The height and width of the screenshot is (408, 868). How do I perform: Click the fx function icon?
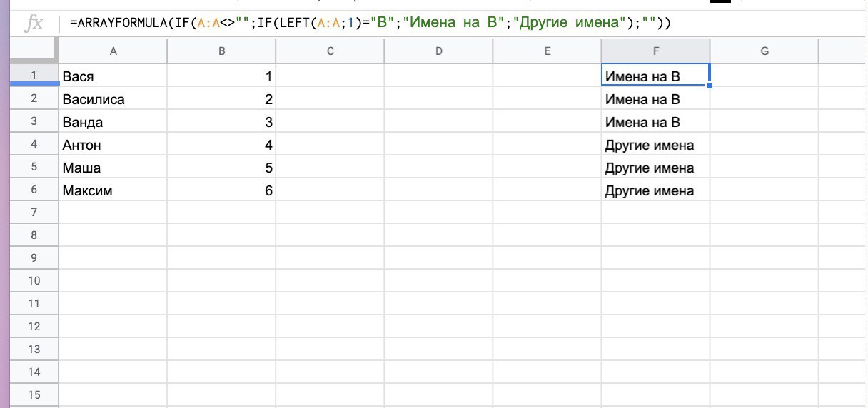pos(34,24)
